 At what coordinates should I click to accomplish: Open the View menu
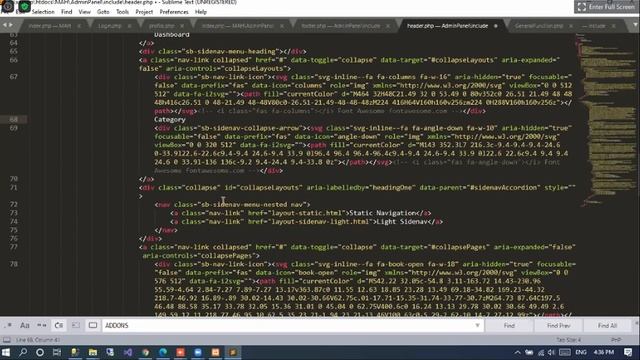(84, 12)
